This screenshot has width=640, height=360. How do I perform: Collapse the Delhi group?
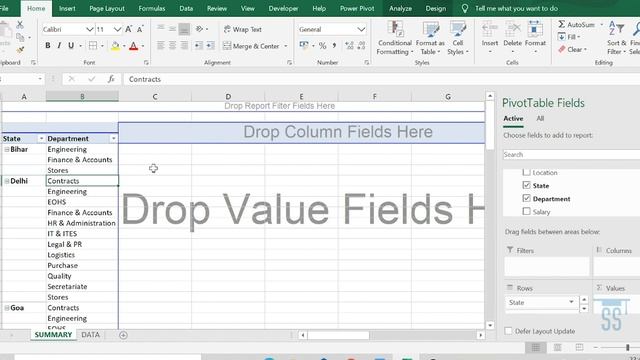pyautogui.click(x=7, y=181)
